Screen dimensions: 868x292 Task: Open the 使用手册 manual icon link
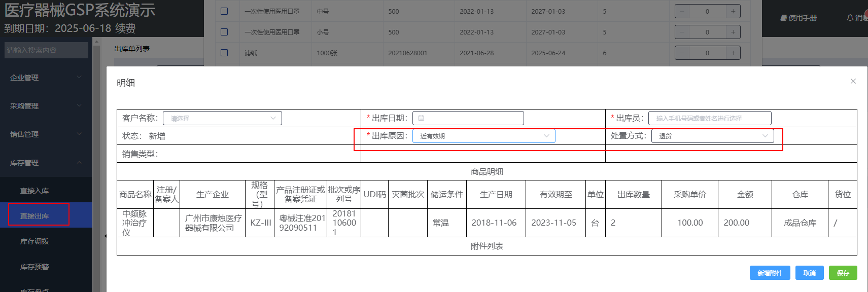pos(784,18)
